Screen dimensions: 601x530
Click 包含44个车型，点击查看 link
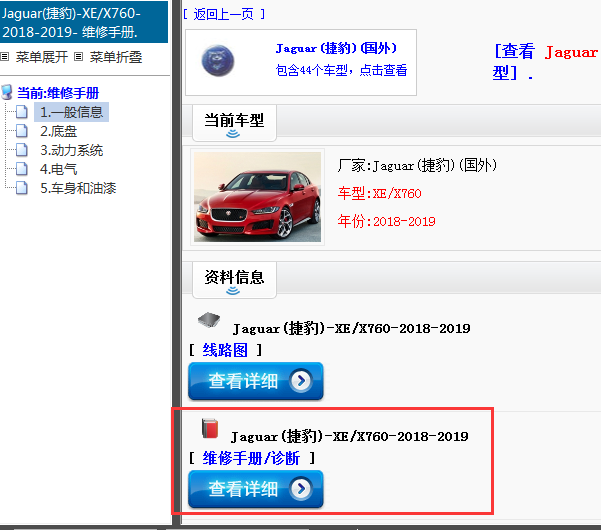point(341,71)
